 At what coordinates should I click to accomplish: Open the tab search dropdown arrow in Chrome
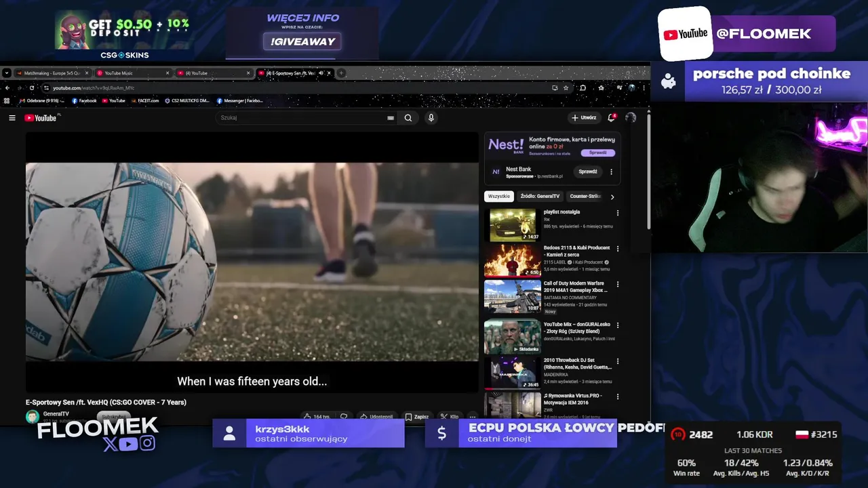7,73
